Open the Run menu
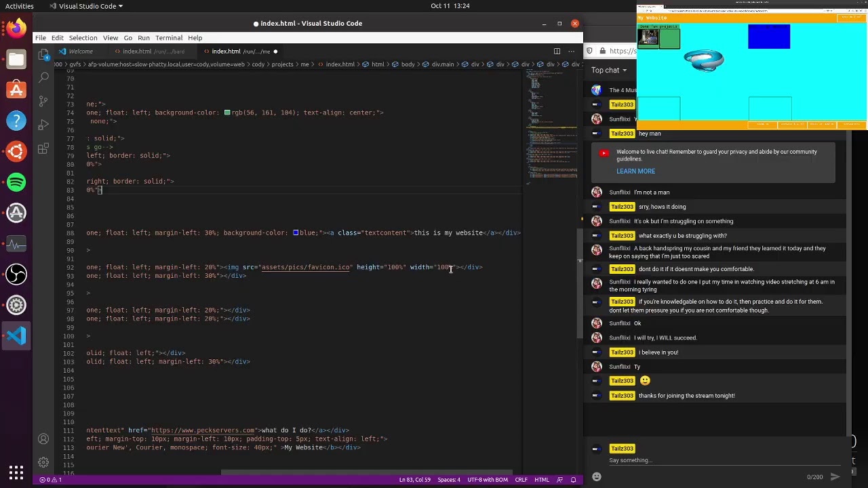Screen dimensions: 868x488 tap(144, 38)
